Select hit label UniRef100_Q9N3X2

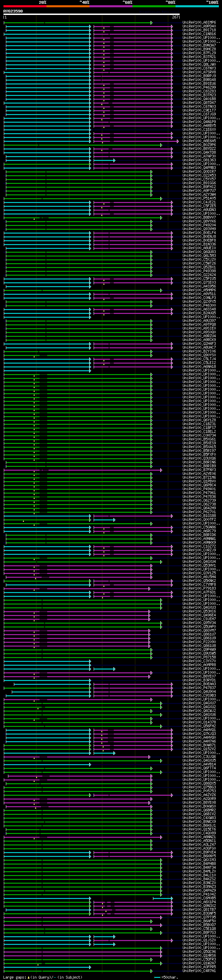[199, 906]
